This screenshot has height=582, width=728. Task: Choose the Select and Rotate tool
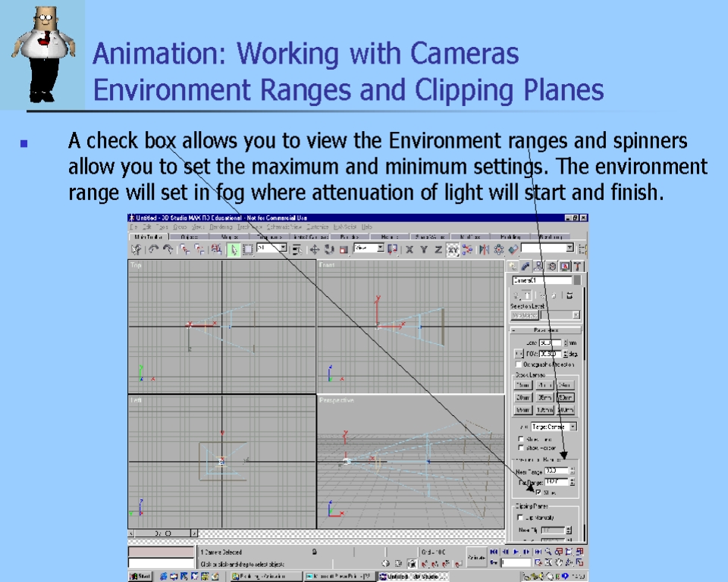329,249
